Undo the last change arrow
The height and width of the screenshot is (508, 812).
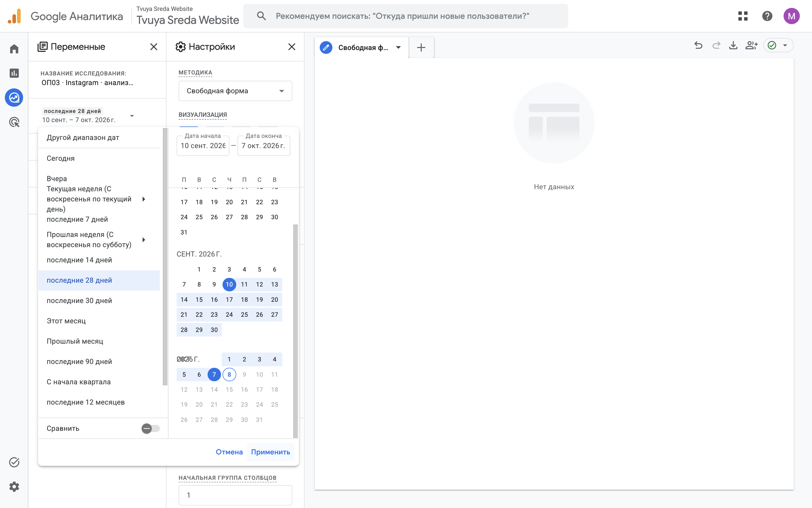[x=698, y=45]
